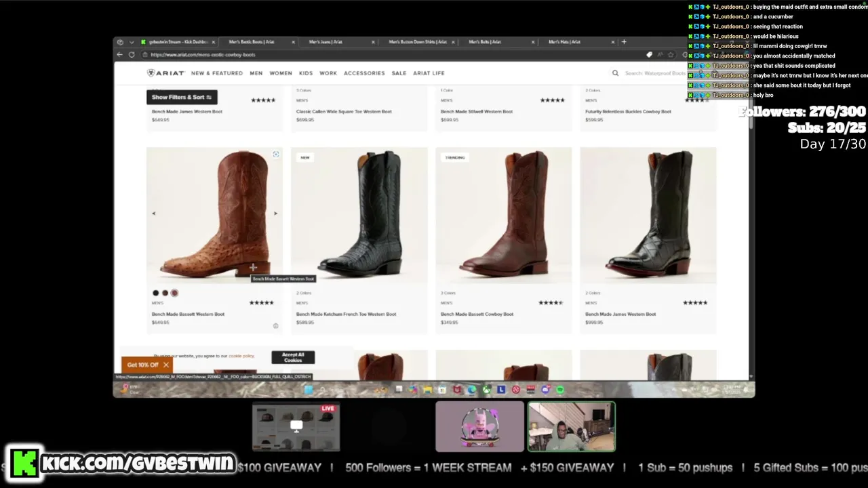The image size is (868, 488).
Task: Open the WOMEN navigation menu
Action: tap(281, 73)
